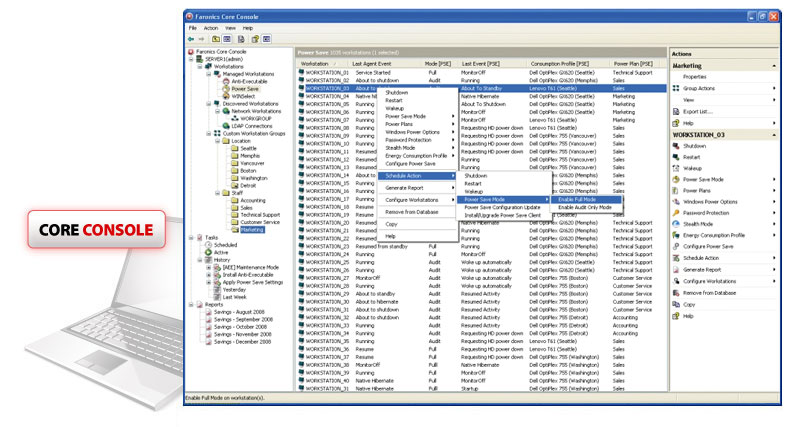Click the Back arrow toolbar icon
The image size is (793, 427).
point(192,38)
